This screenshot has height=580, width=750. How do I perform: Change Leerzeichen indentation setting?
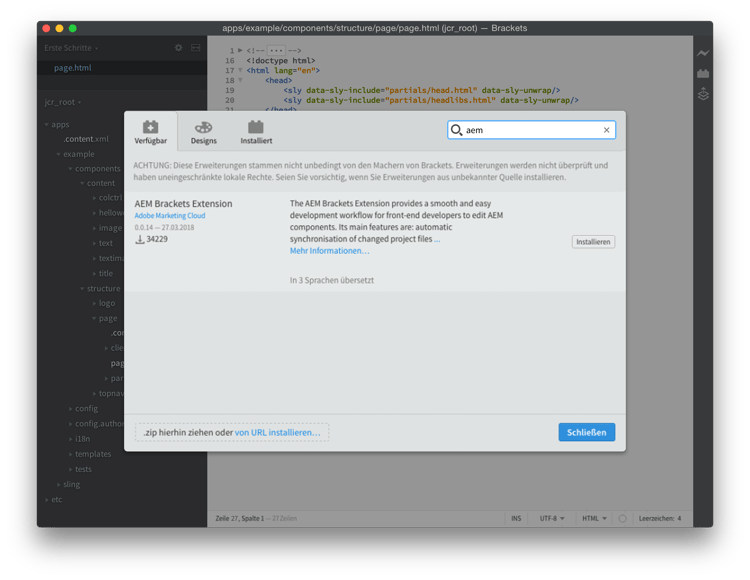tap(660, 518)
